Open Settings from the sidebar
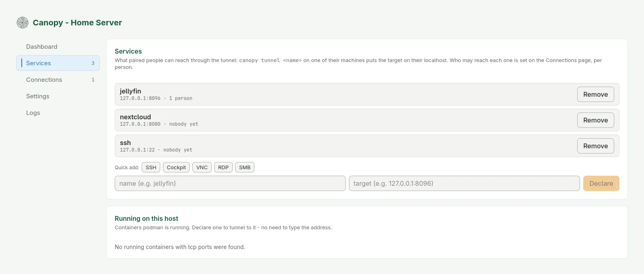The width and height of the screenshot is (644, 274). 58,96
